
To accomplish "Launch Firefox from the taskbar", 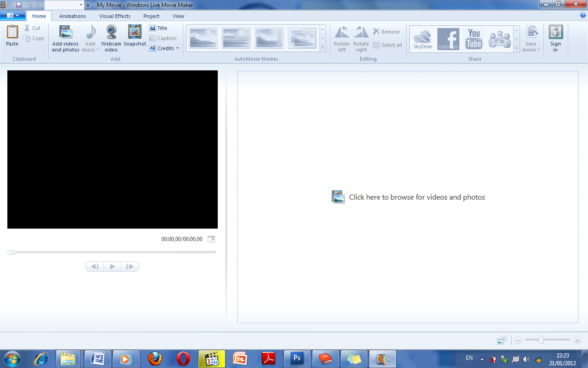I will tap(155, 358).
